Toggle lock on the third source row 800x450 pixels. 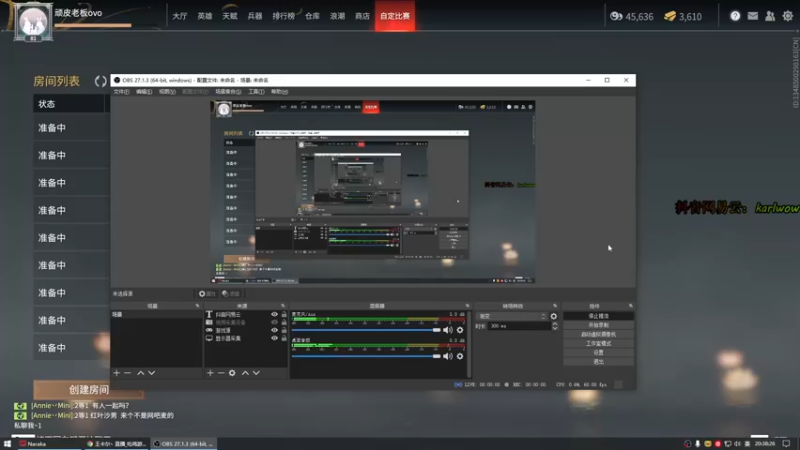tap(284, 330)
